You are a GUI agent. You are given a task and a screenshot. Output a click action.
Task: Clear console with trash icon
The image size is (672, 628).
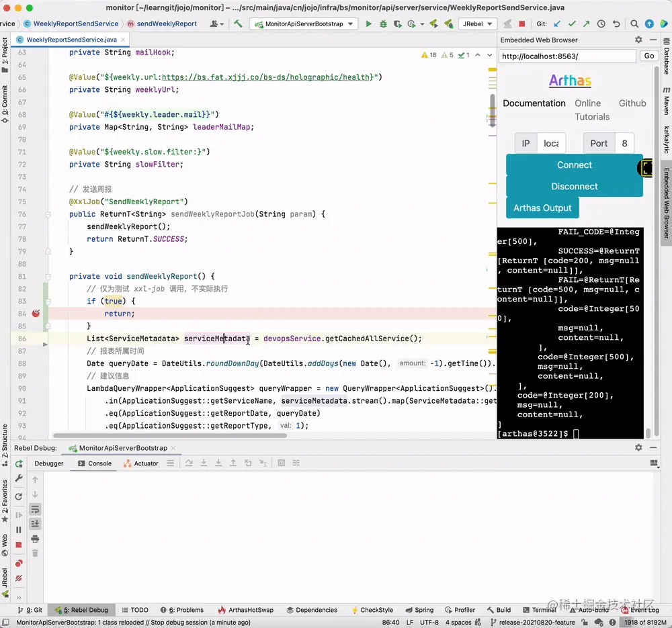(x=35, y=553)
